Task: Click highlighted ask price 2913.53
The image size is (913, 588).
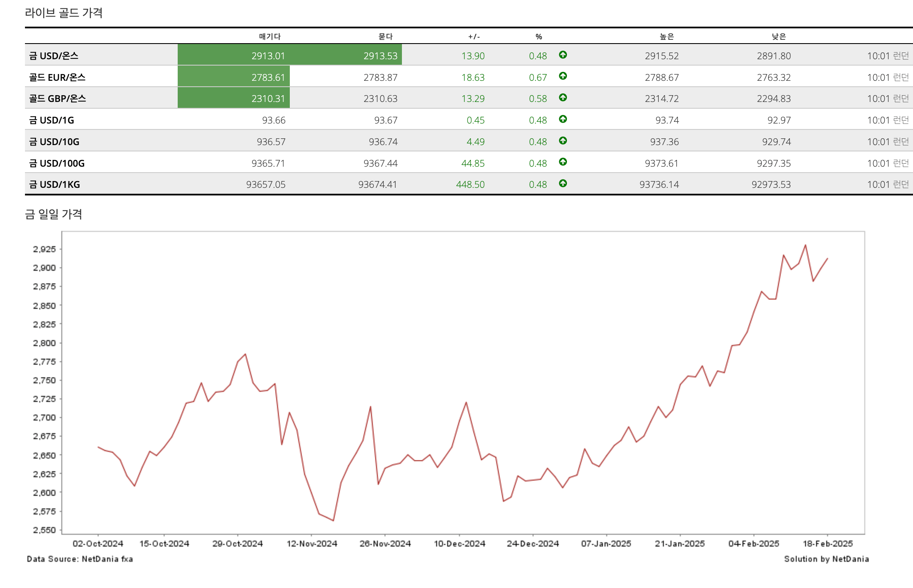Action: click(x=380, y=56)
